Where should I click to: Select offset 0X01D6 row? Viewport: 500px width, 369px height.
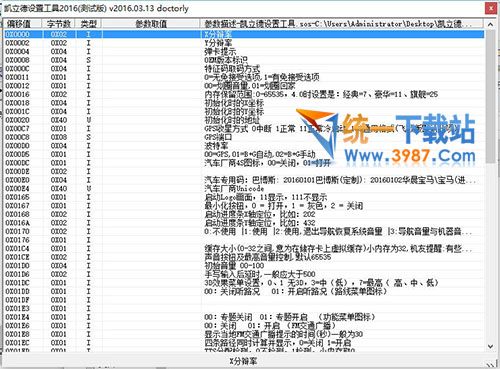(244, 274)
